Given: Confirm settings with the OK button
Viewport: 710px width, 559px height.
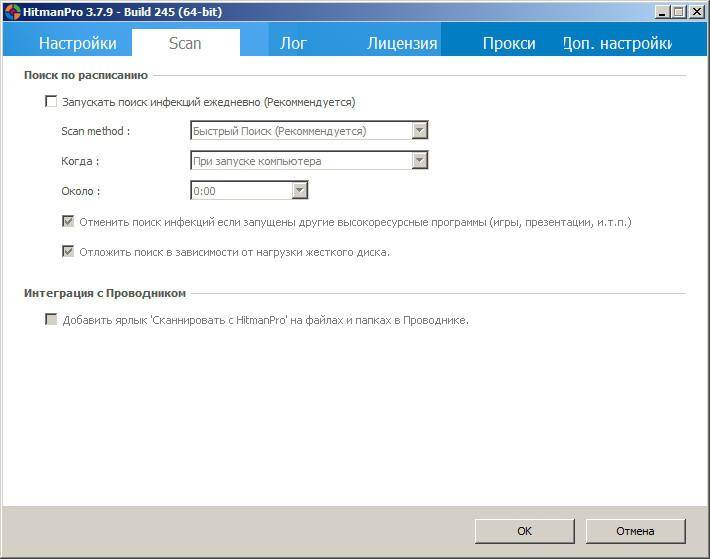Looking at the screenshot, I should (x=525, y=531).
